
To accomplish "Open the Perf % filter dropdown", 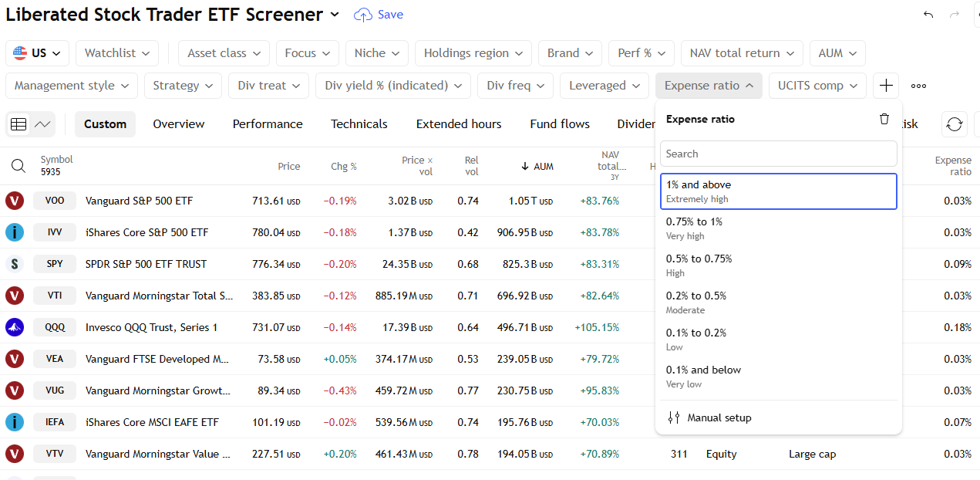I will coord(642,53).
